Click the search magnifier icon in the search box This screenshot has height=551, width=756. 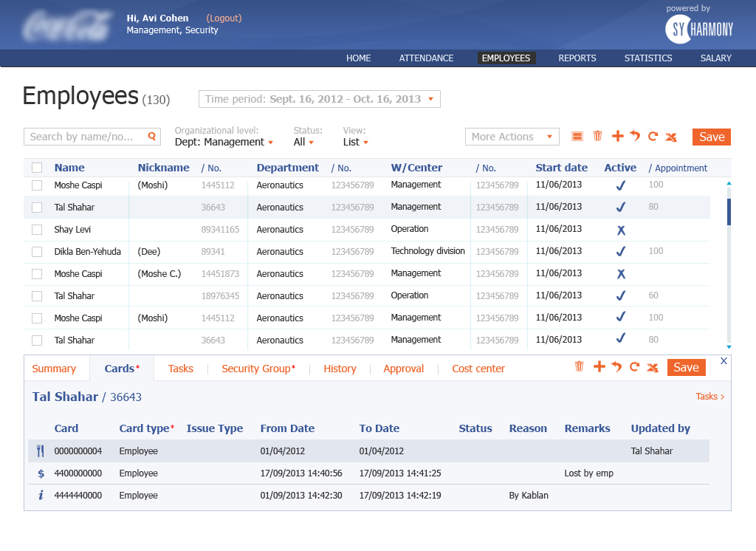(151, 136)
